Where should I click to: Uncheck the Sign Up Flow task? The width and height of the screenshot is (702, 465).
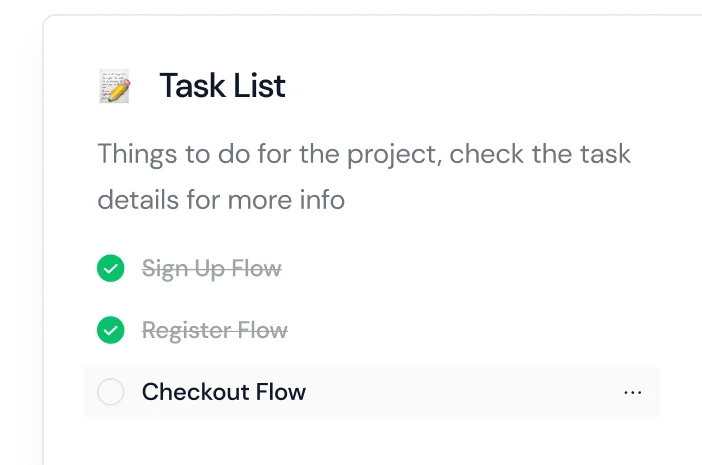coord(111,268)
